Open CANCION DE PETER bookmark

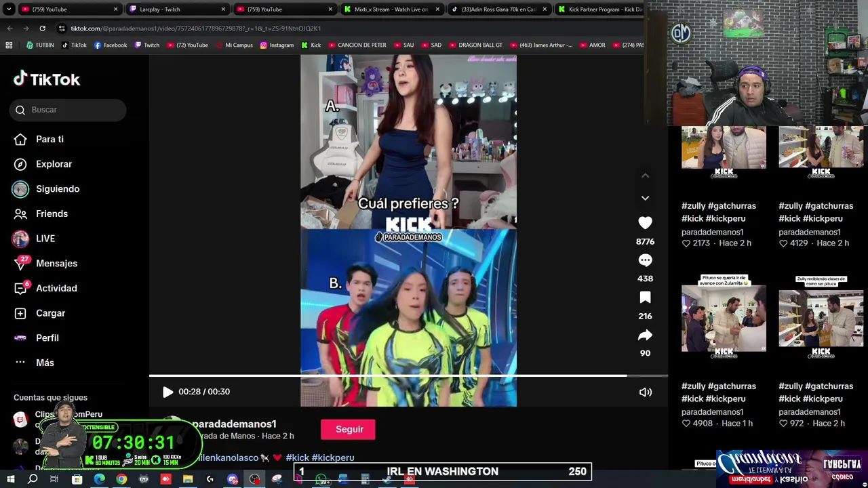357,45
